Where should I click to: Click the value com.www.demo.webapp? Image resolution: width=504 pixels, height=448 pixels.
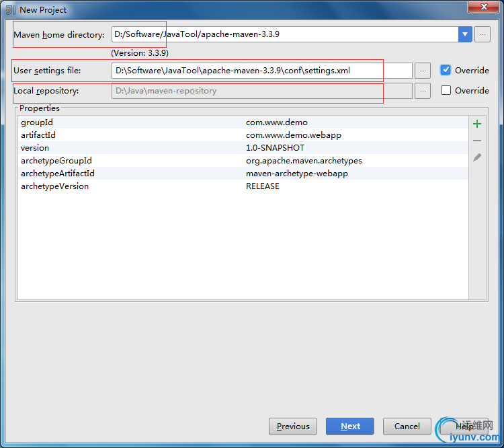pyautogui.click(x=294, y=135)
